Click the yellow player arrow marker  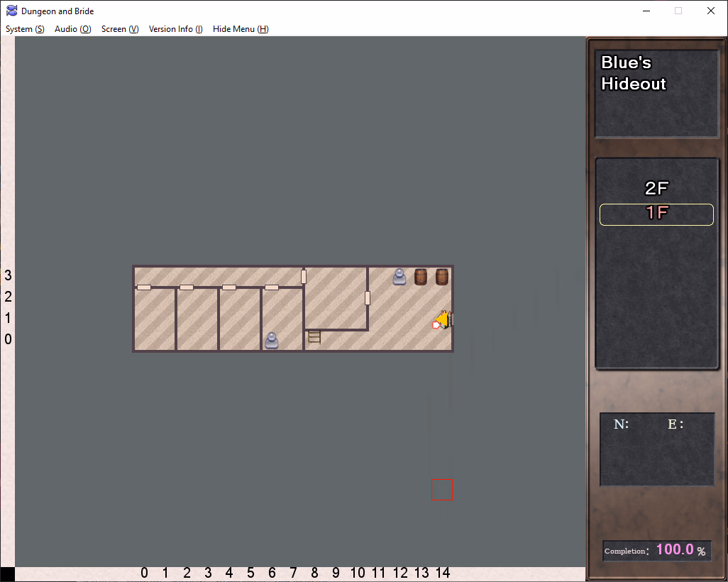[x=442, y=320]
